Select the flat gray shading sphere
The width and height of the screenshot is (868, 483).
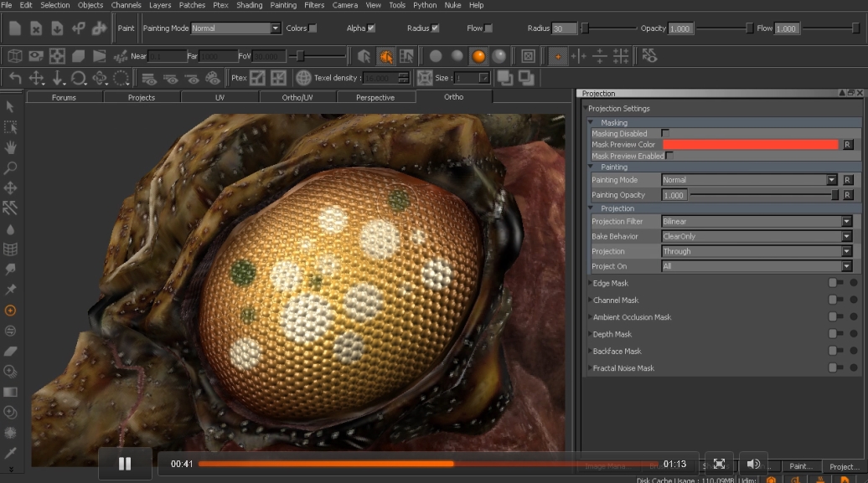436,56
